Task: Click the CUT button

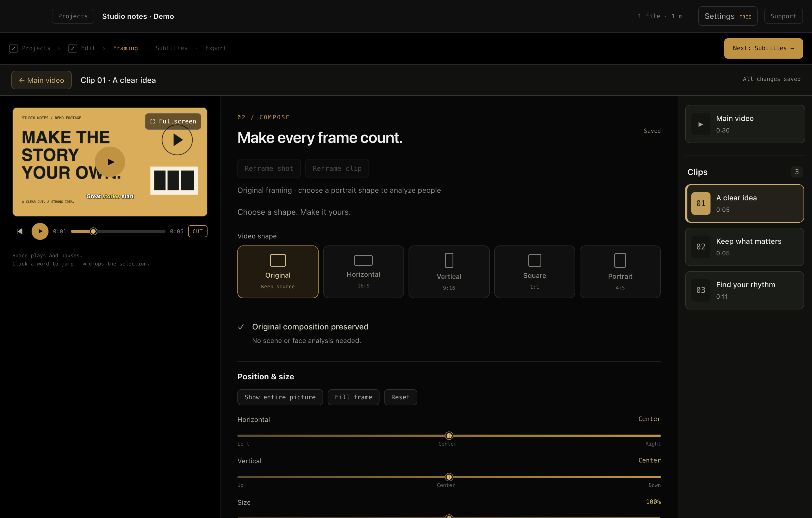Action: click(x=198, y=231)
